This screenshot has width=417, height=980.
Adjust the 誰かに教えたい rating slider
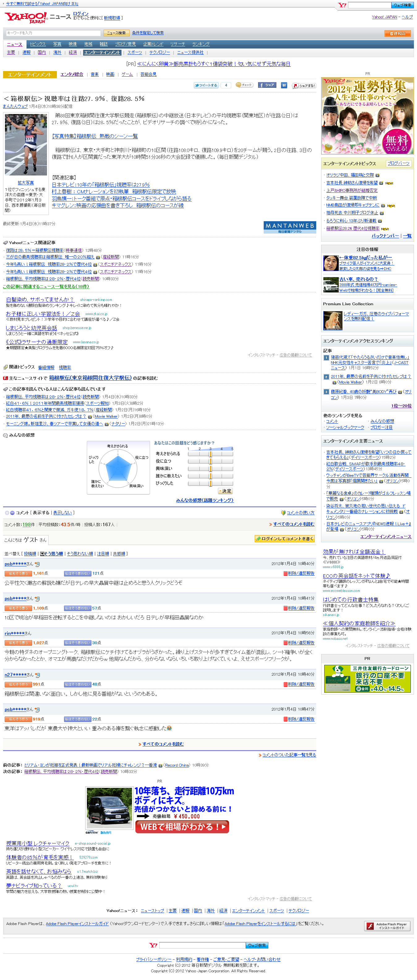(211, 476)
